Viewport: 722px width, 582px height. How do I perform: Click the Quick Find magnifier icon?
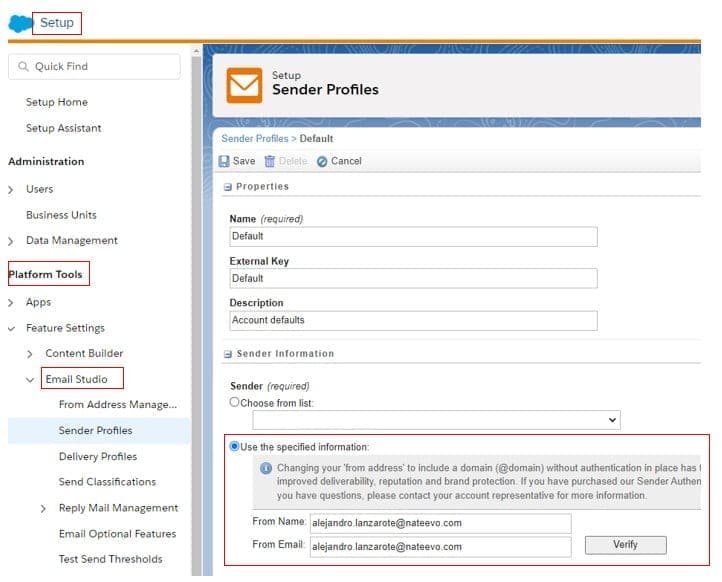pyautogui.click(x=22, y=67)
